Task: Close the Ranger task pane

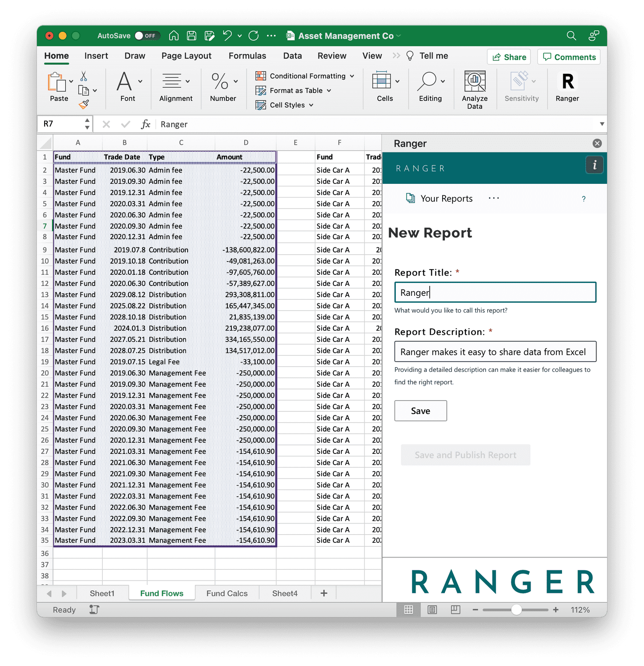Action: [597, 143]
